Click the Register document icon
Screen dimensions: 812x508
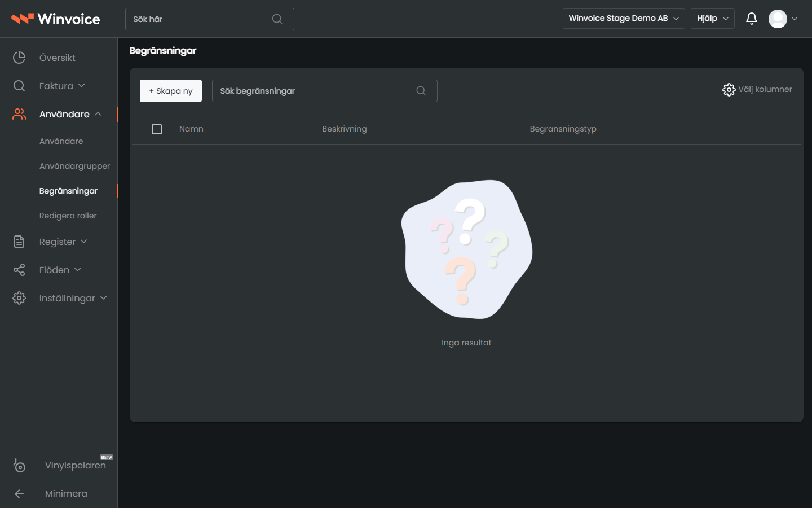(x=19, y=242)
